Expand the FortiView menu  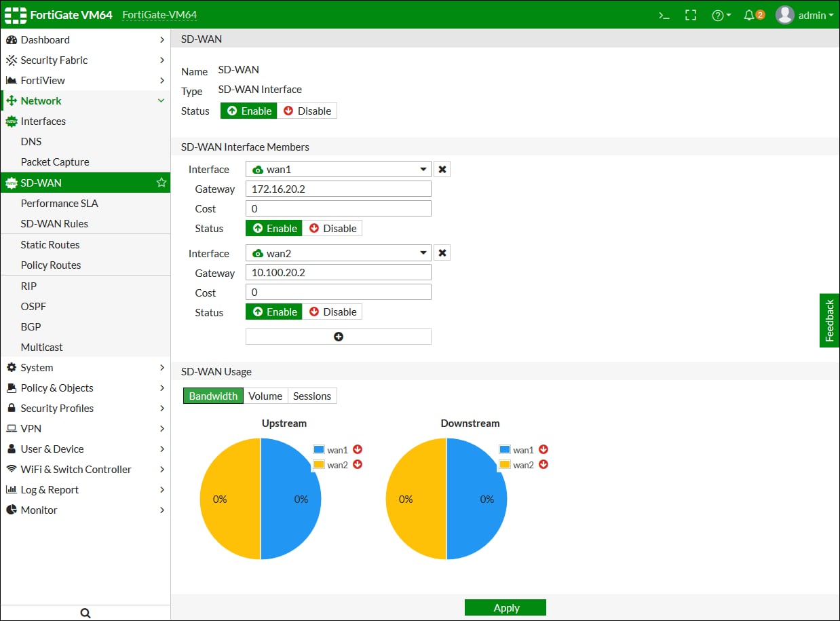pos(161,81)
